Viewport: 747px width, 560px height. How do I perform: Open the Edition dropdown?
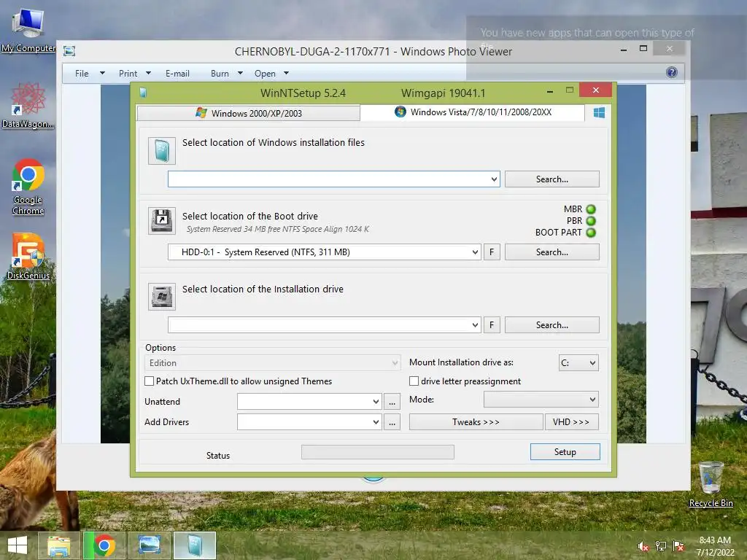[x=273, y=363]
